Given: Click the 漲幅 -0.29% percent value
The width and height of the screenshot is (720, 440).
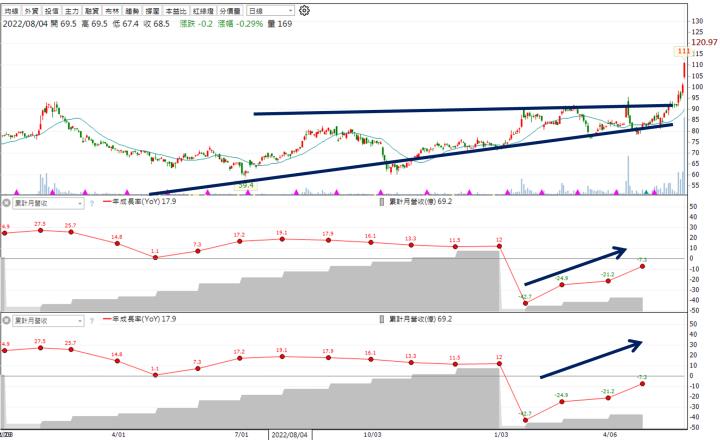Looking at the screenshot, I should coord(240,24).
